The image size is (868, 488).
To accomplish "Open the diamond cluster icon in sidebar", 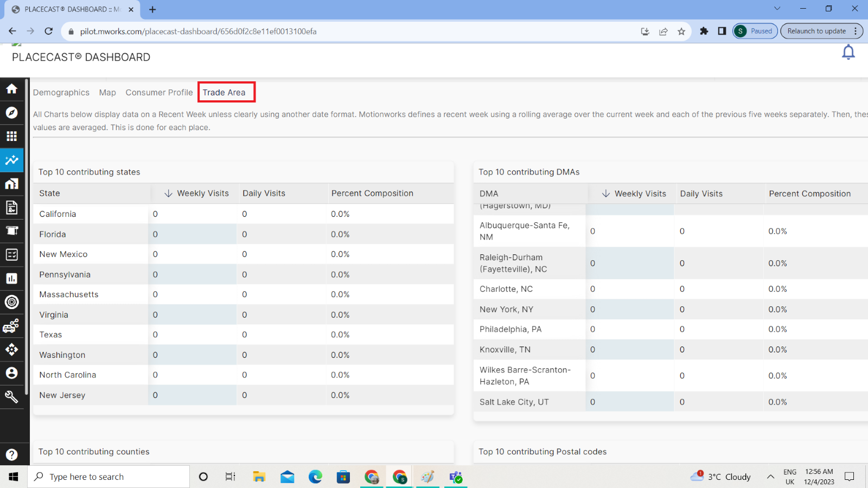I will [12, 349].
